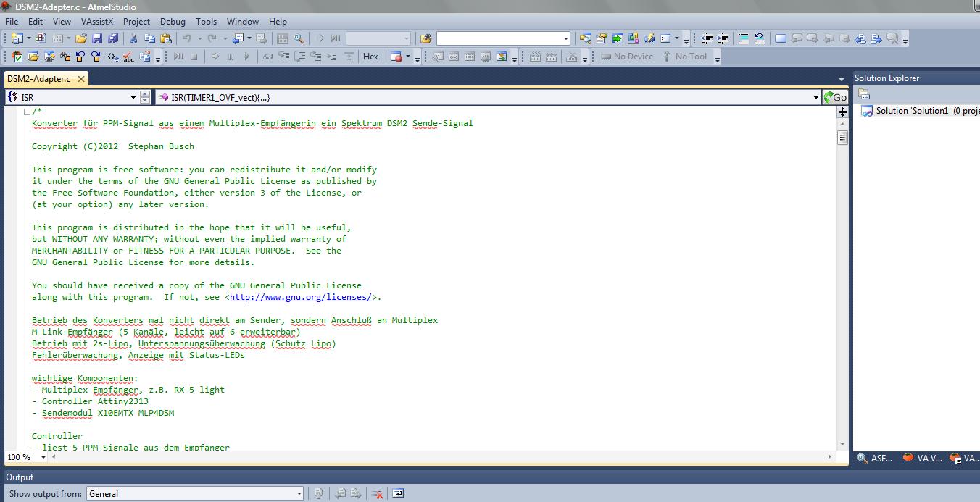Open the Tools menu
980x502 pixels.
click(x=206, y=22)
